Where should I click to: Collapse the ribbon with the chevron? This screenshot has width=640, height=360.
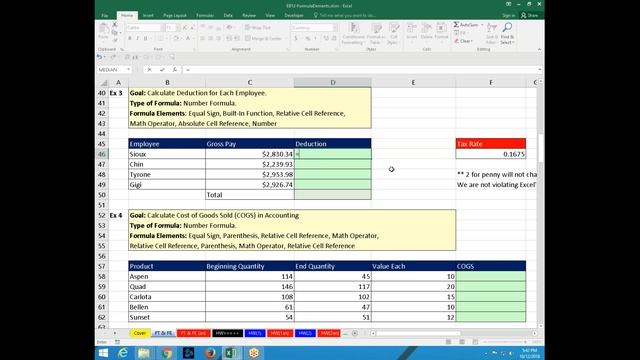(540, 49)
